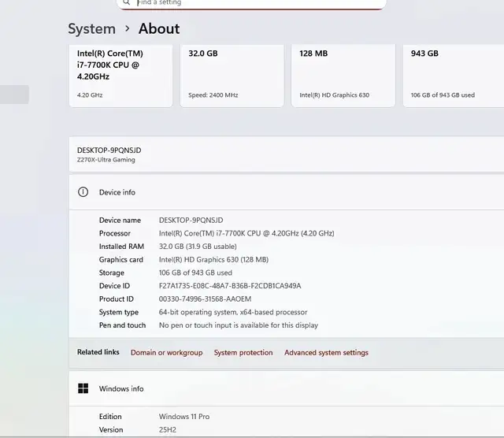Click the Edition value Windows 11 Pro

click(x=184, y=417)
